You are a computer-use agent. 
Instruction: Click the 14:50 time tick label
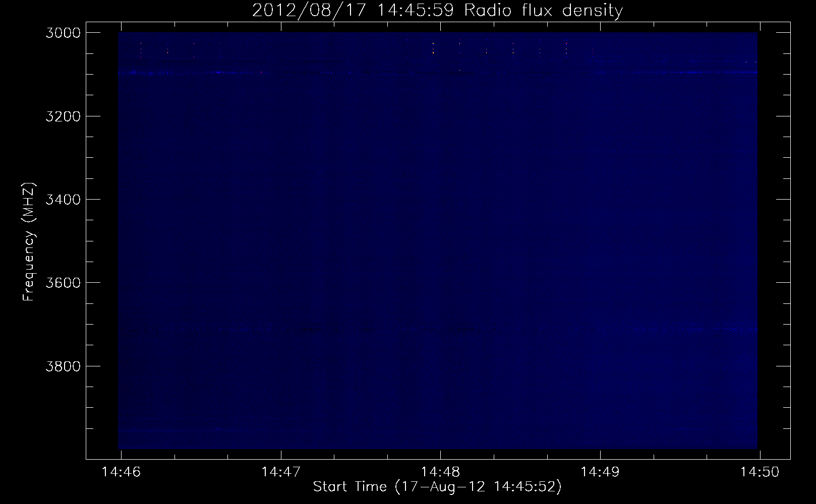point(760,472)
